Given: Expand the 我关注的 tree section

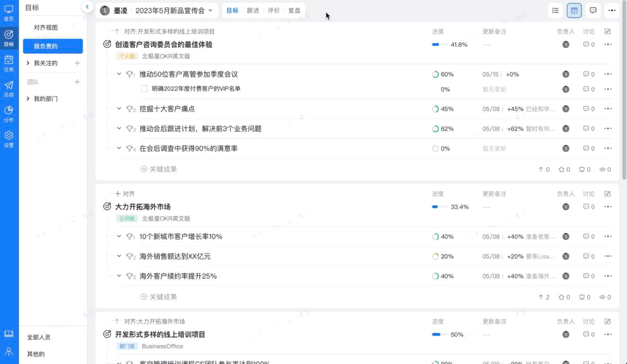Looking at the screenshot, I should tap(28, 63).
